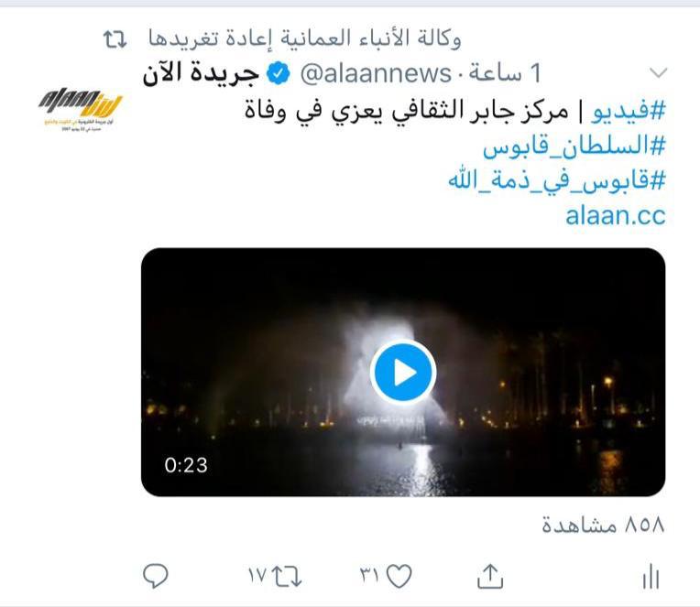
Task: Open the #قابوس_في_ذمة_الله hashtag
Action: pos(557,180)
